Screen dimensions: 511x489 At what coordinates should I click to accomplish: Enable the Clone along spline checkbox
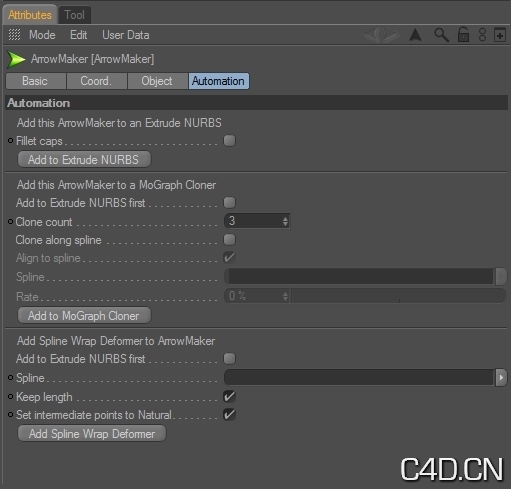point(229,239)
